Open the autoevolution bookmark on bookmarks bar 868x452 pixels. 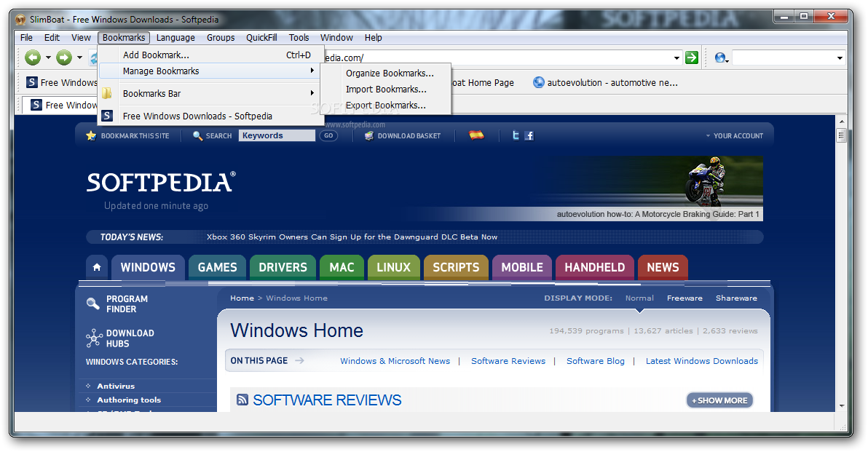tap(605, 82)
